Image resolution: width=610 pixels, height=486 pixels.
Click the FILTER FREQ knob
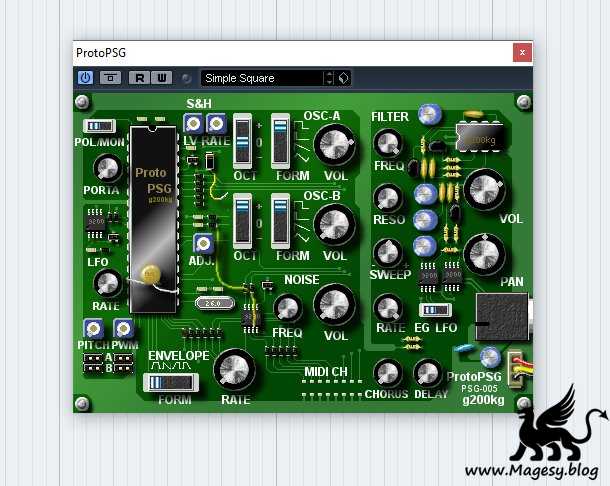[x=387, y=143]
